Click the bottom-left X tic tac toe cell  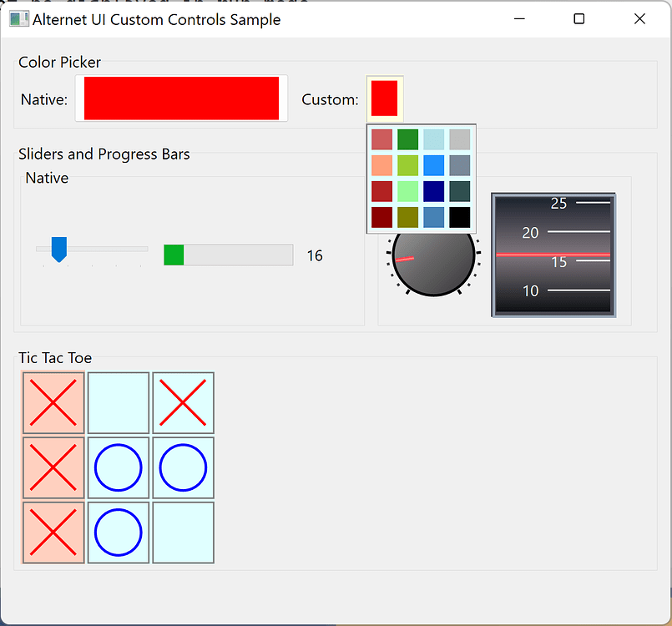point(53,533)
